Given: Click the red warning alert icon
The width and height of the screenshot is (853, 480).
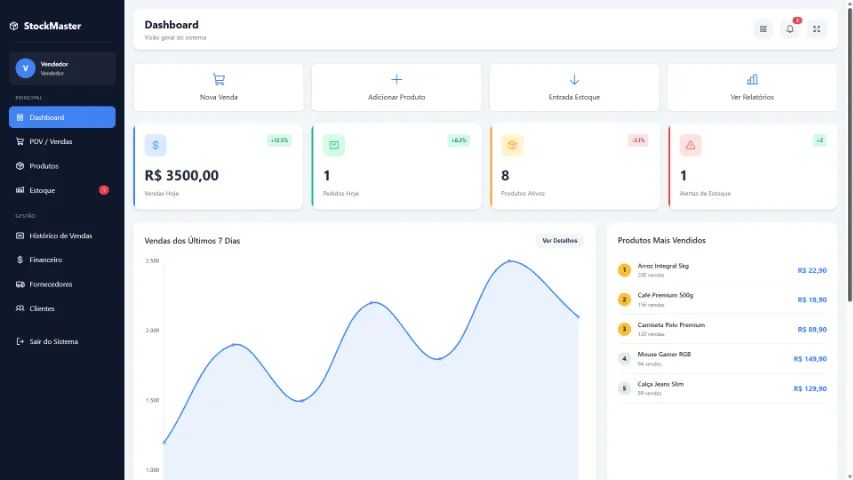Looking at the screenshot, I should [x=690, y=145].
